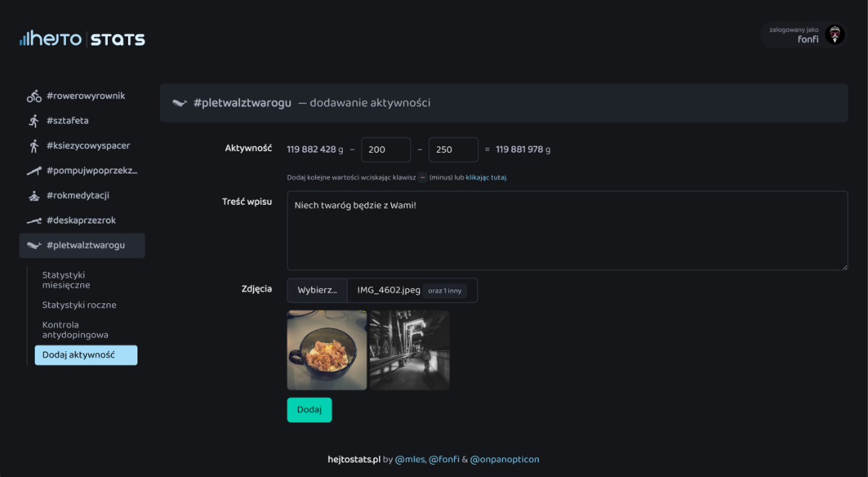Click the runner icon beside #sztafeta
Screen dimensions: 868x477
[34, 121]
